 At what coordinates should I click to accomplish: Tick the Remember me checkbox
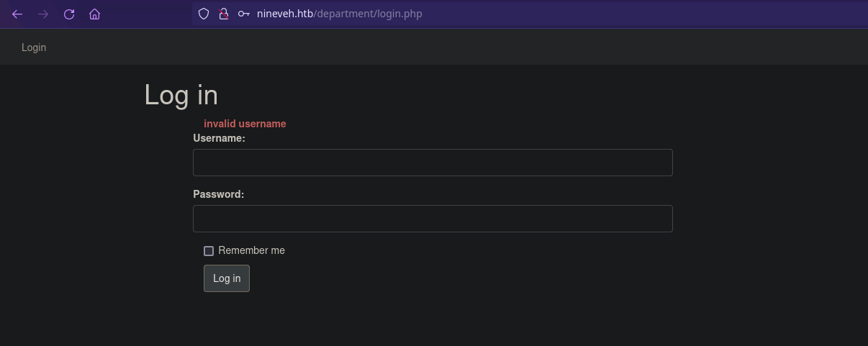pyautogui.click(x=209, y=251)
